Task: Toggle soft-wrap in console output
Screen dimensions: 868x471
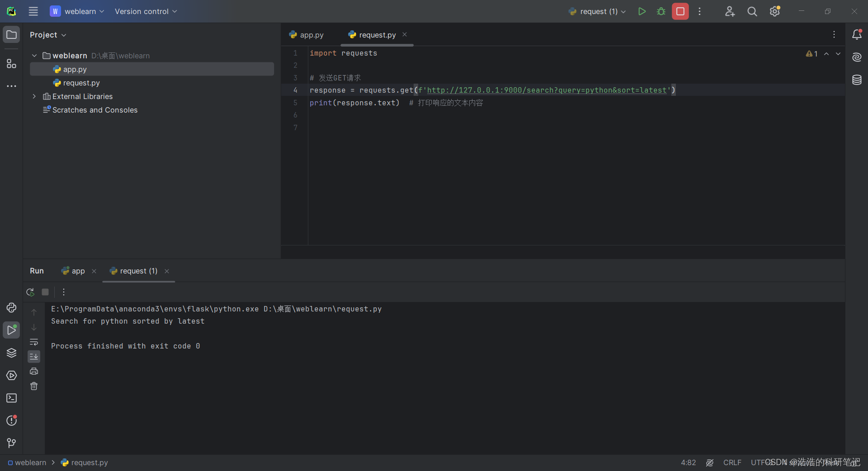Action: 34,342
